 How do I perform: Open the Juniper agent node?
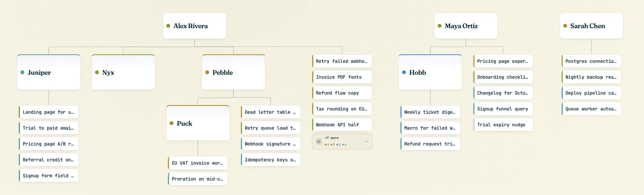[x=49, y=72]
